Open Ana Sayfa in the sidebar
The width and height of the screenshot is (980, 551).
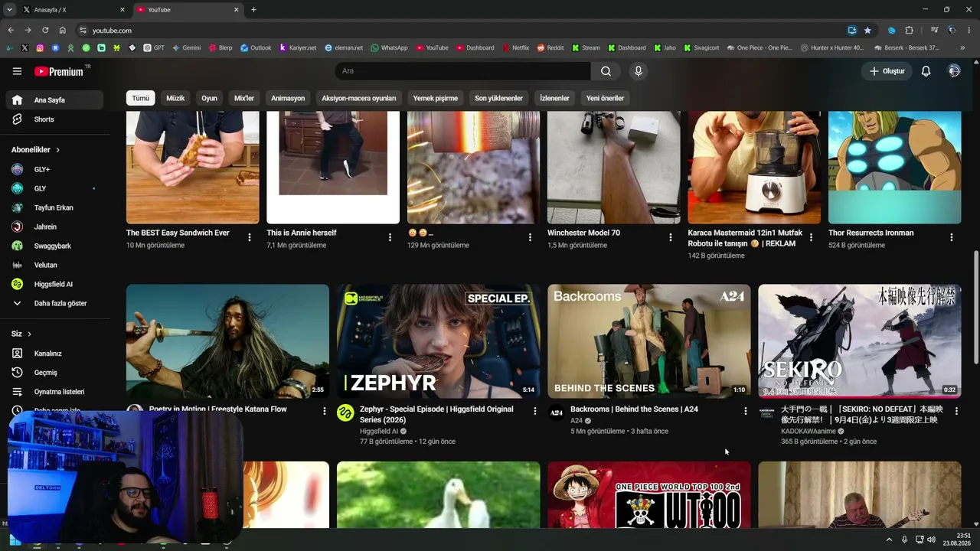coord(54,100)
